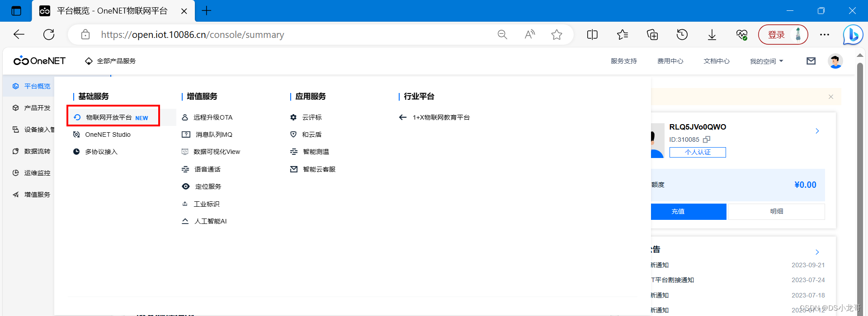Add page to favorites star
Screen dimensions: 868x316
click(x=557, y=35)
